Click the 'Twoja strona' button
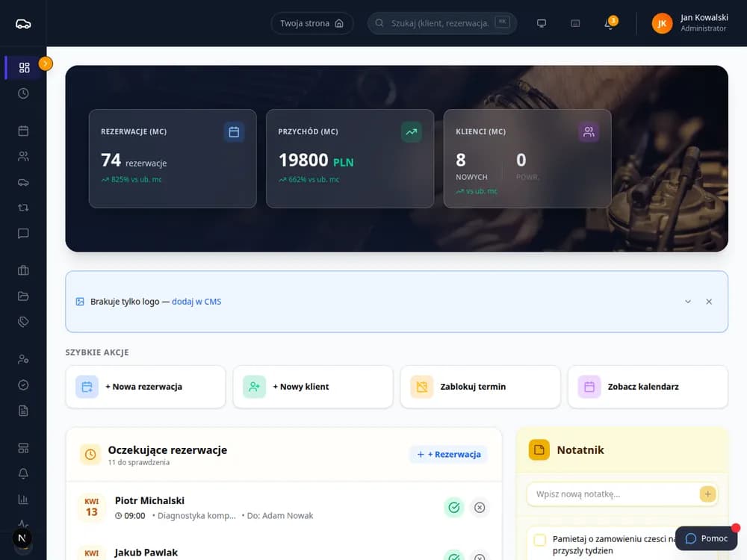The image size is (747, 560). pos(312,23)
